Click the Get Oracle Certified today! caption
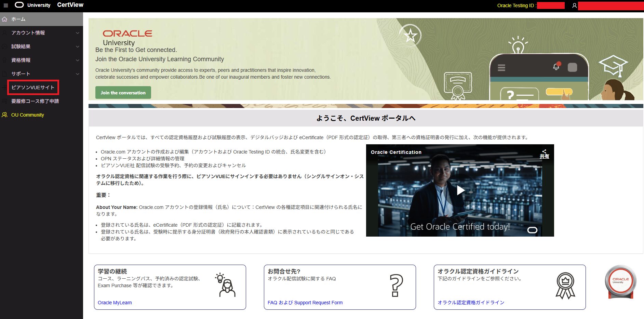This screenshot has height=319, width=644. click(x=460, y=227)
